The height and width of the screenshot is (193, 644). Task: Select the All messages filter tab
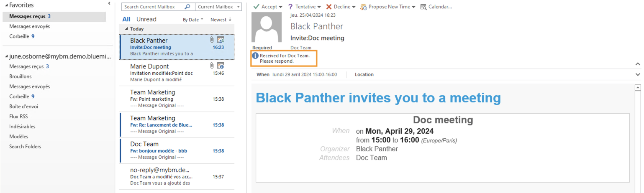coord(126,19)
